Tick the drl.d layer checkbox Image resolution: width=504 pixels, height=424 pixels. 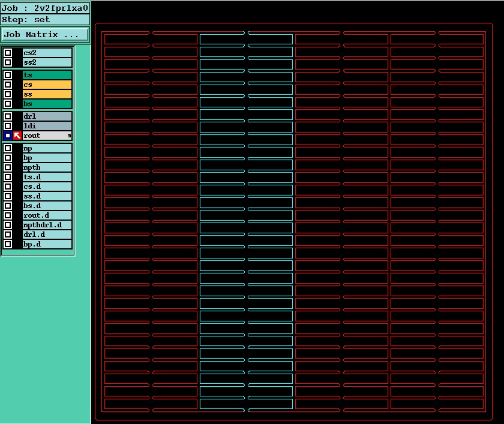(x=8, y=234)
